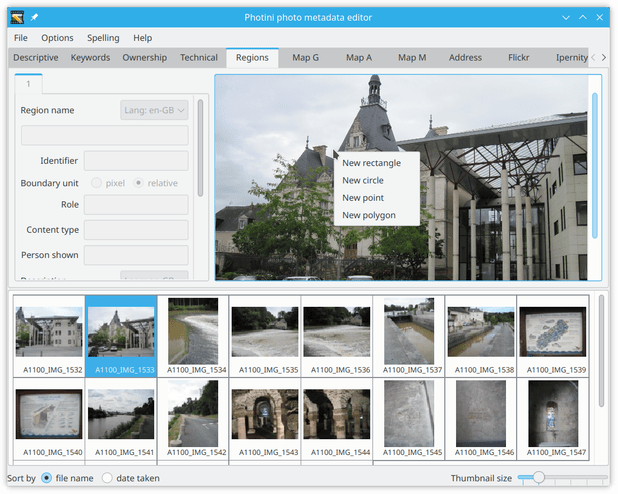Click the image preview vertical scrollbar
Viewport: 618px width, 494px height.
point(595,166)
